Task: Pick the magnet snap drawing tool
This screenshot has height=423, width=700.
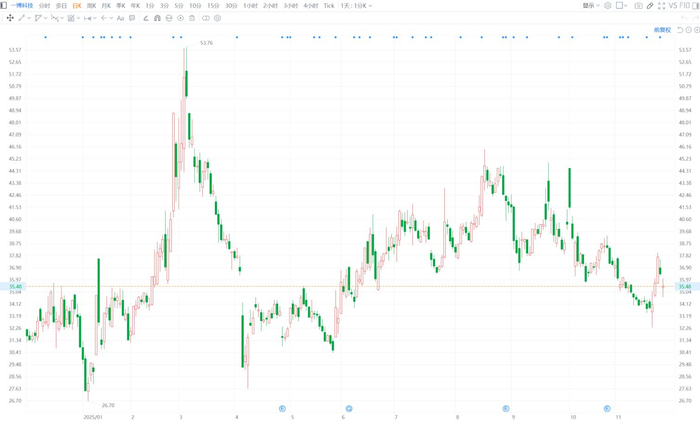Action: 157,18
